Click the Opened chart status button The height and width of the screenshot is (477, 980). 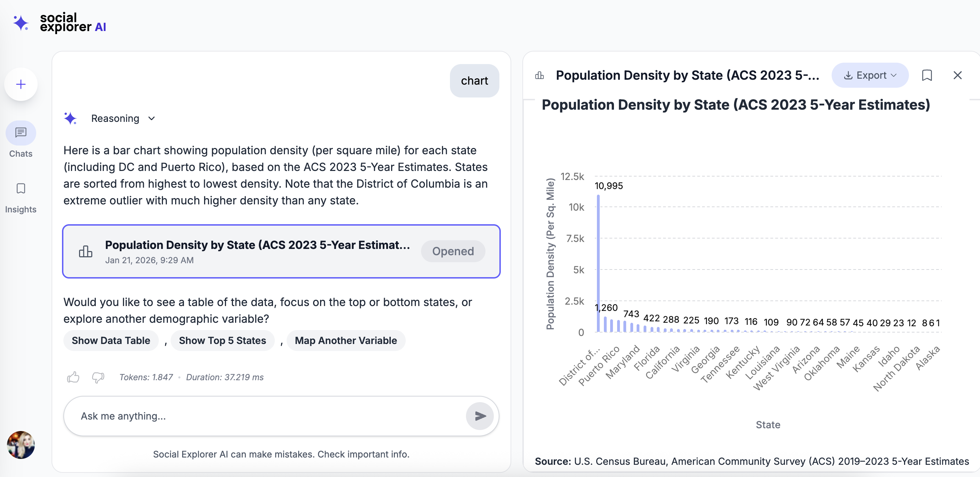tap(453, 251)
